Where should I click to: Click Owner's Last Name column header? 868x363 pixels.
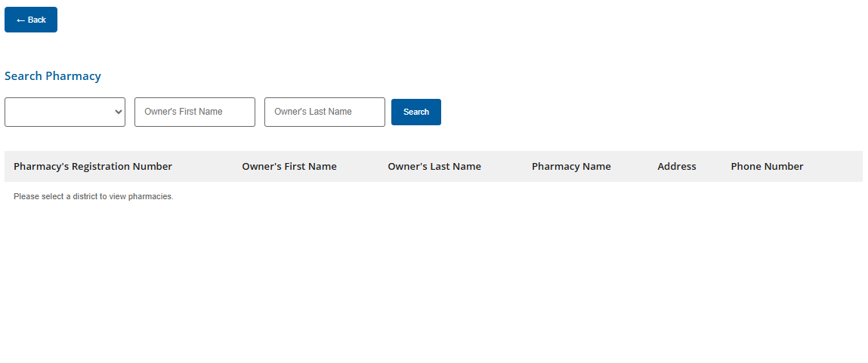coord(434,167)
